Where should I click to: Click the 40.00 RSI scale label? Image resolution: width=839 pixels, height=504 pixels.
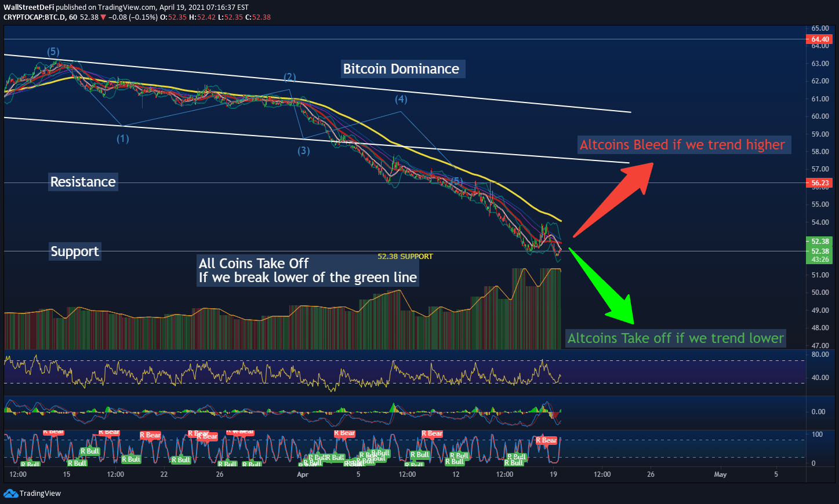(x=820, y=378)
